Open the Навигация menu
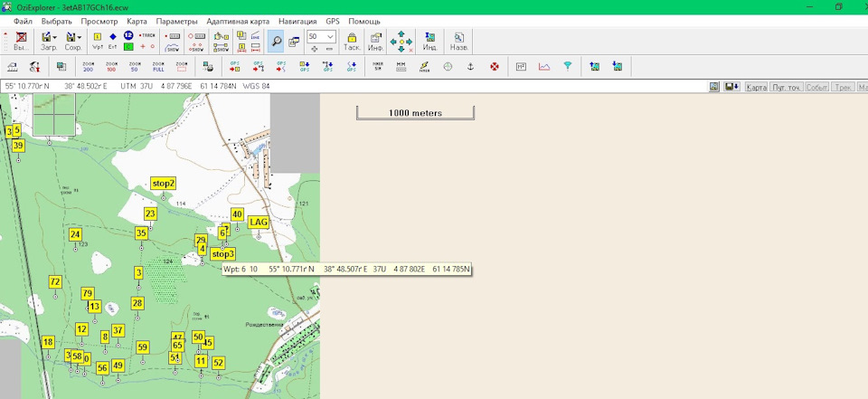This screenshot has width=868, height=399. pyautogui.click(x=297, y=22)
